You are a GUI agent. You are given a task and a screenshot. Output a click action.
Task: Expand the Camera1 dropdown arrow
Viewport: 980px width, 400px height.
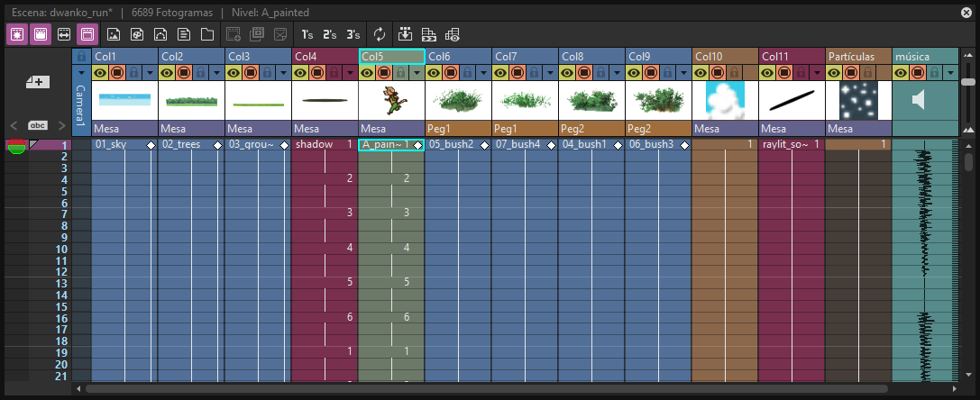click(x=80, y=72)
